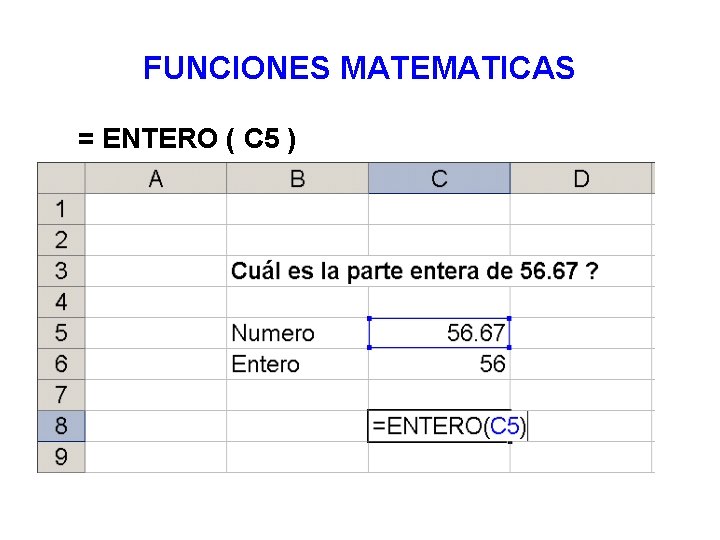
Task: Select row 5 header
Action: click(x=61, y=333)
